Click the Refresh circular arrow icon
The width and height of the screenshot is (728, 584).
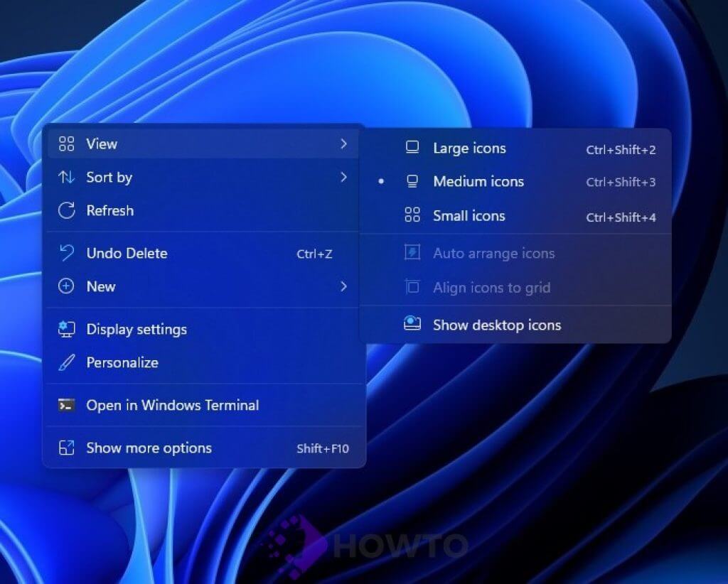(x=66, y=210)
